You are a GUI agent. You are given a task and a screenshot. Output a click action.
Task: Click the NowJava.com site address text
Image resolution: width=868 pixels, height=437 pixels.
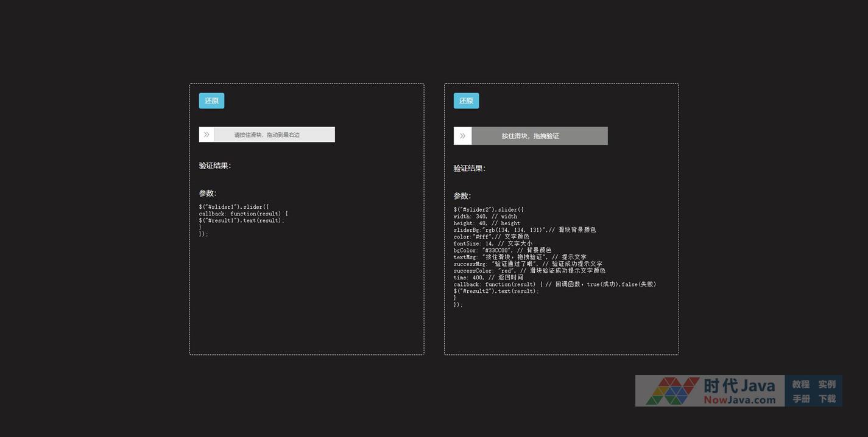pyautogui.click(x=739, y=400)
